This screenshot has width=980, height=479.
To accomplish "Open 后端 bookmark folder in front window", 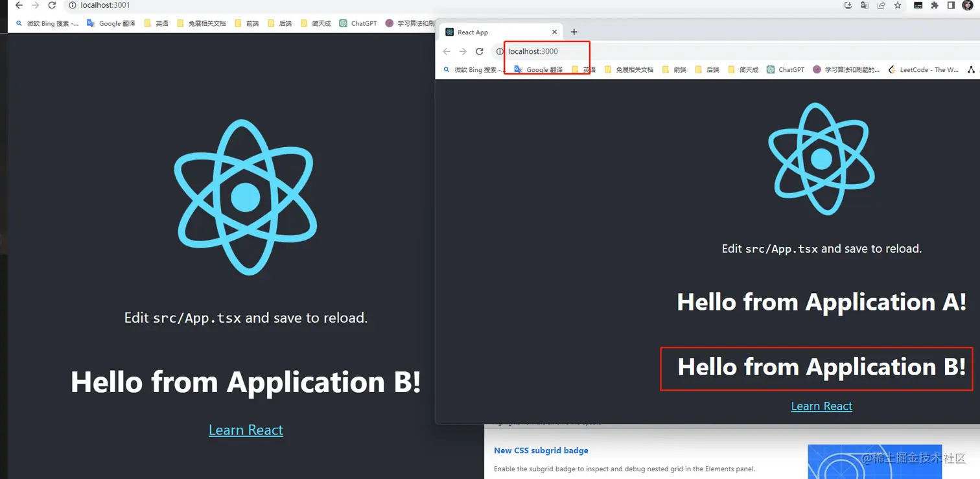I will click(707, 69).
